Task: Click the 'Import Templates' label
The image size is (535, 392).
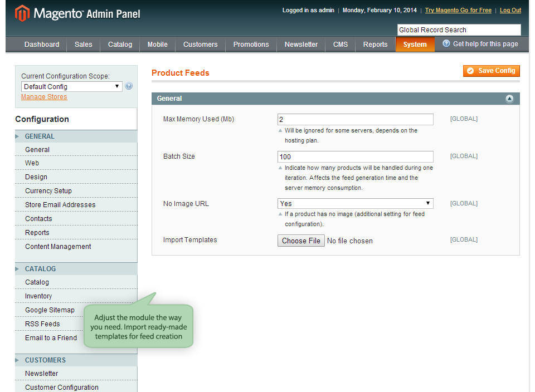Action: 190,240
